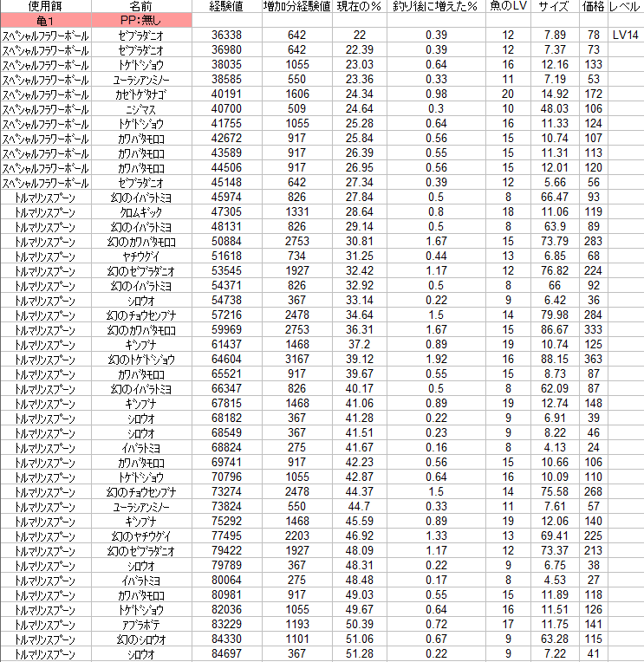Click current percent 49.67
The image size is (644, 662).
[x=360, y=610]
